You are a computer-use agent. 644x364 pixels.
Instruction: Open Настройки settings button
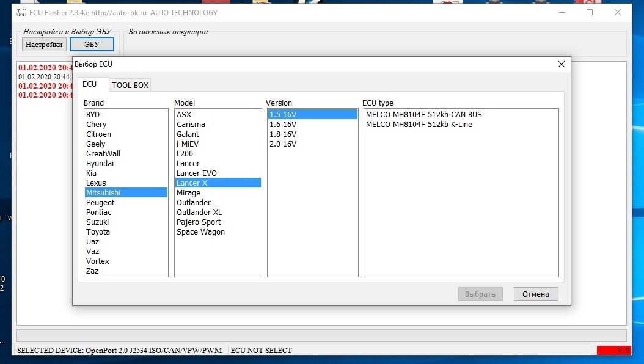44,44
